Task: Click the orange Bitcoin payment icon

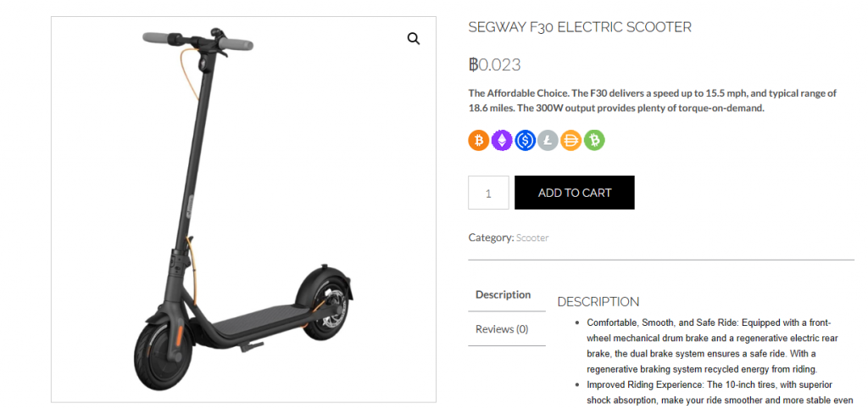Action: pos(479,140)
